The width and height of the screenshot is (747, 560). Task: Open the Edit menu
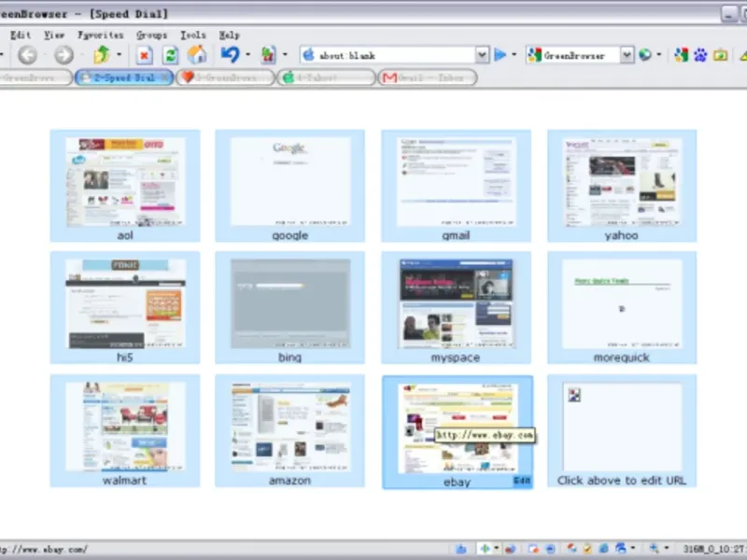(21, 35)
